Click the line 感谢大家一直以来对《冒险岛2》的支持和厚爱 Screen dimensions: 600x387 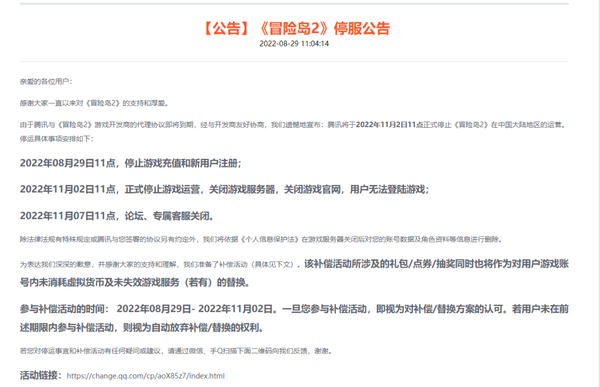click(94, 103)
